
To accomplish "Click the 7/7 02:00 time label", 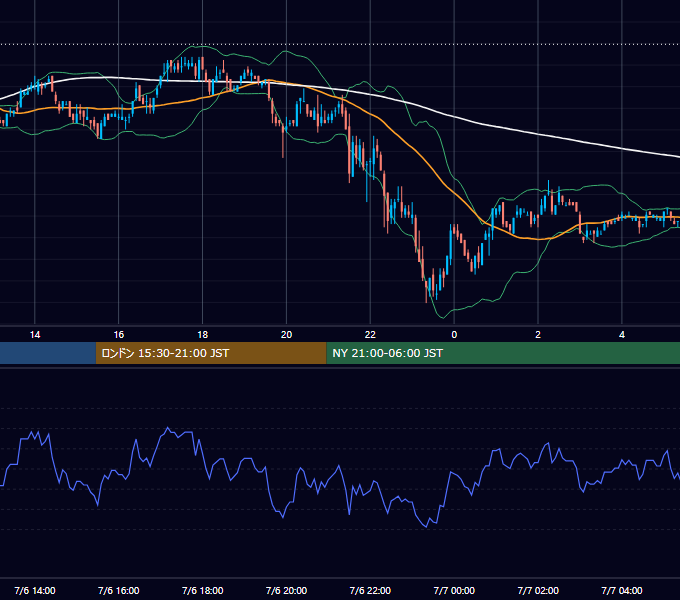I will click(x=538, y=590).
